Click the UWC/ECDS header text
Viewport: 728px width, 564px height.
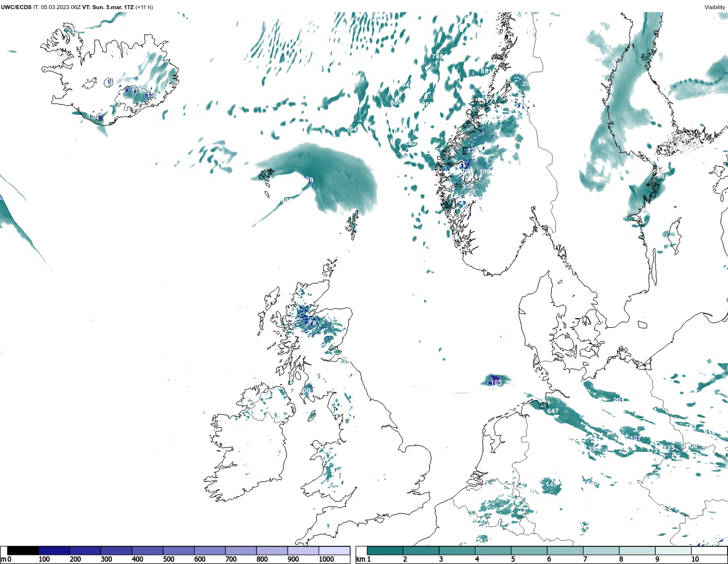[16, 7]
